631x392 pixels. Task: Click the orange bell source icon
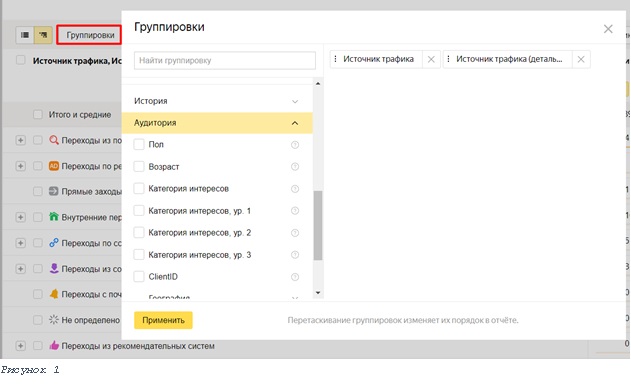point(54,294)
